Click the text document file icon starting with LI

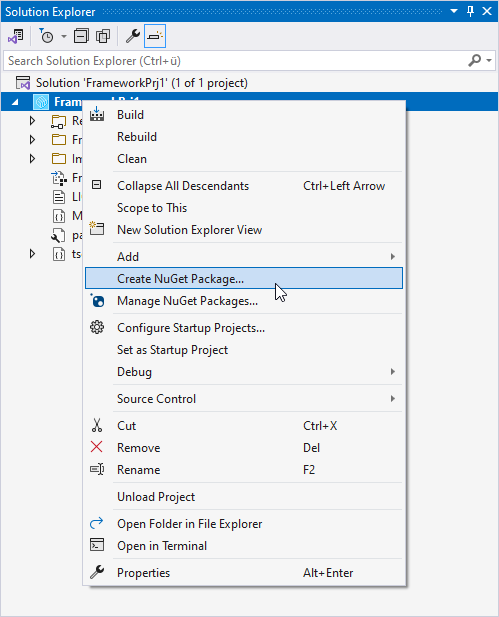point(59,197)
